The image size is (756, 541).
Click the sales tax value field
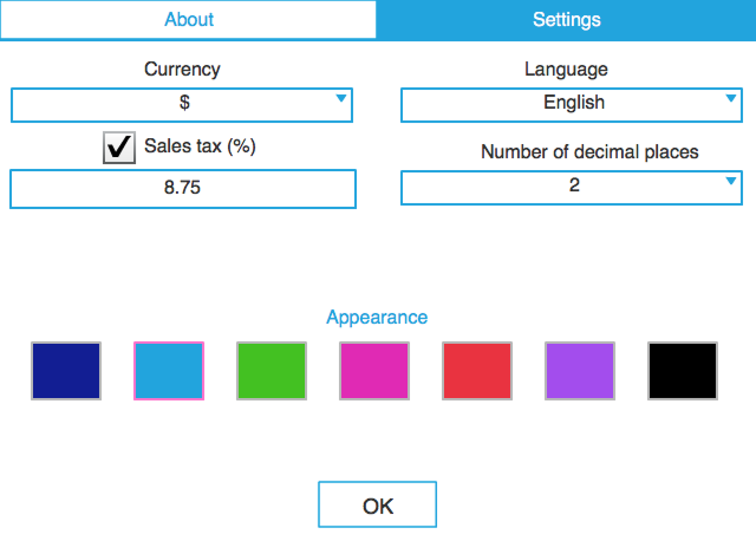pos(183,188)
